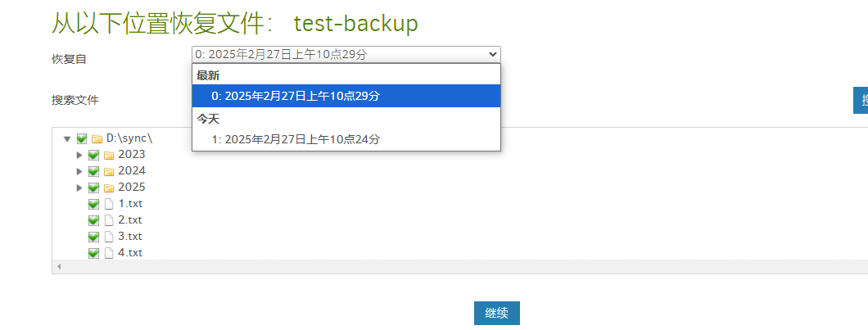Expand the 2023 folder tree arrow
Viewport: 868px width, 330px height.
coord(79,155)
